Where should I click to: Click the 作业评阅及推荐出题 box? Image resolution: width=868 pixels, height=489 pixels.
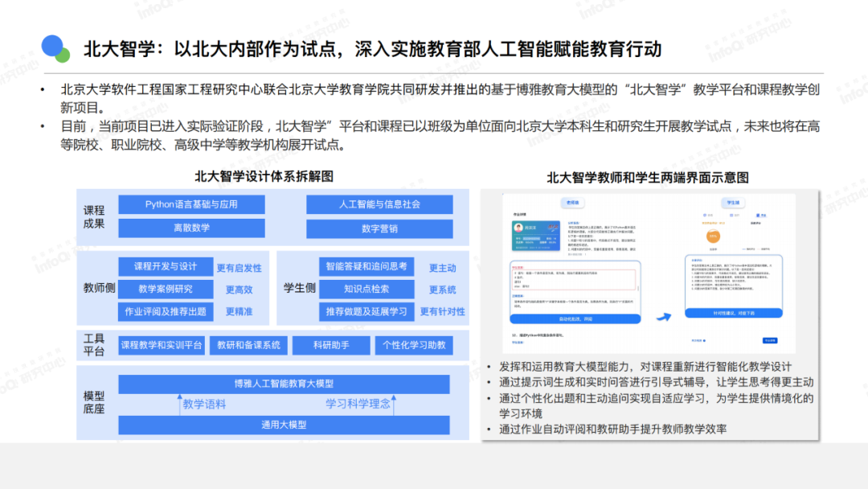pos(166,312)
